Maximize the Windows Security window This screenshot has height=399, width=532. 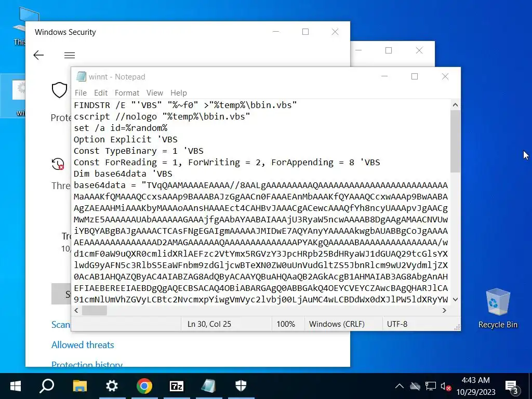(x=305, y=32)
